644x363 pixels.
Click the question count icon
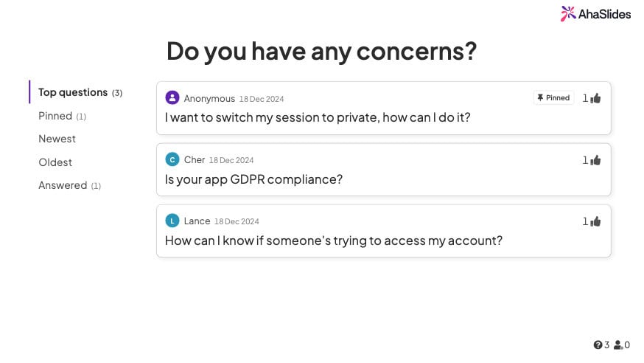pyautogui.click(x=598, y=345)
